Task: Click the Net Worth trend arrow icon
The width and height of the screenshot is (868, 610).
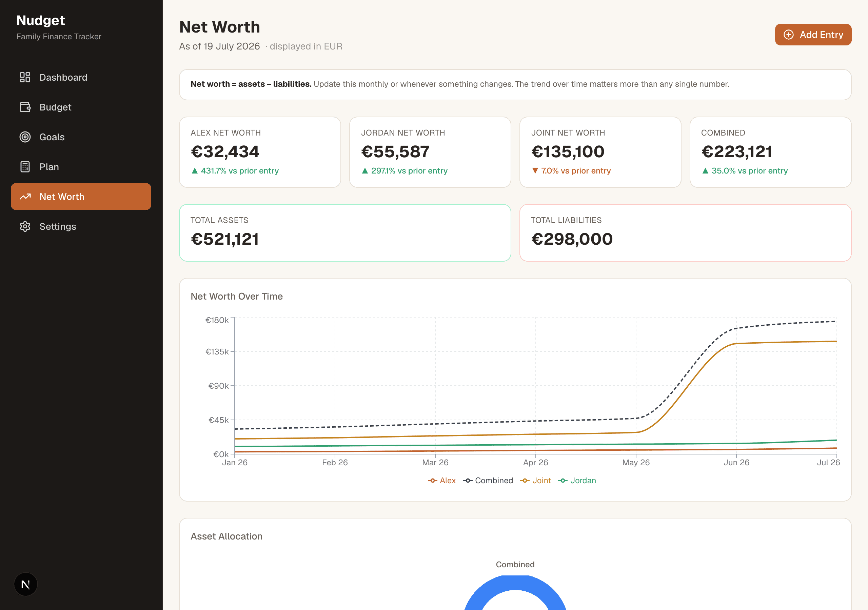Action: tap(25, 197)
